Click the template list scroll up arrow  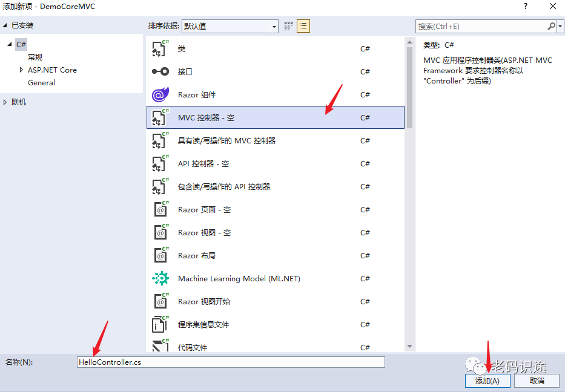[x=409, y=42]
